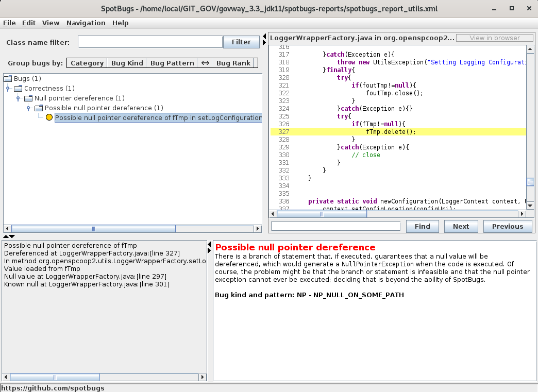Screen dimensions: 538x392
Task: Click the bug tree horizontal scrollbar thumb
Action: 93,229
